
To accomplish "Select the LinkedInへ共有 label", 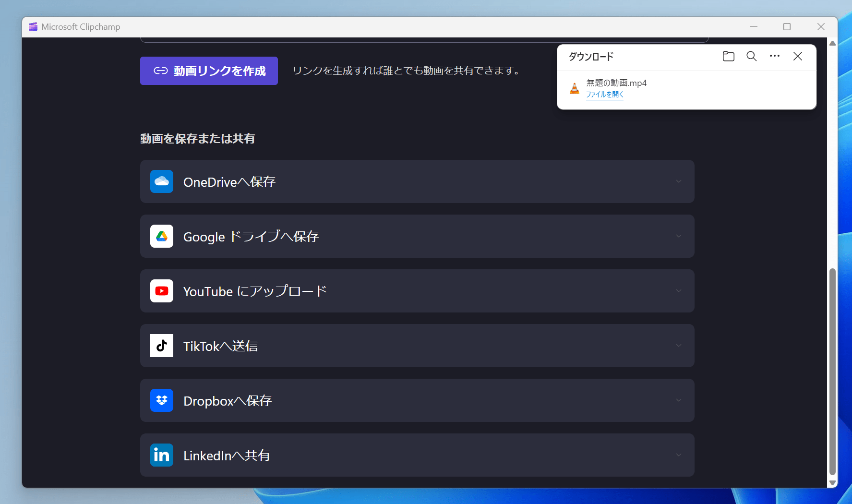I will pyautogui.click(x=227, y=456).
